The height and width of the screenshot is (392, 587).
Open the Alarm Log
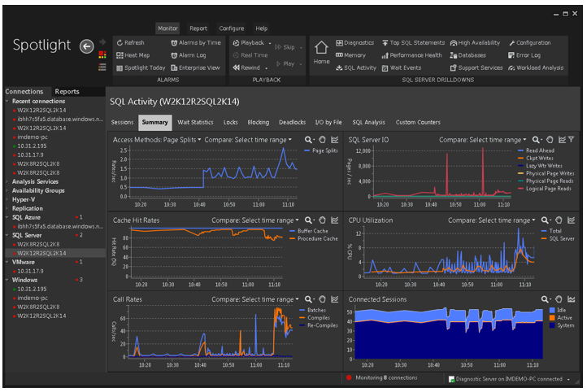(189, 55)
